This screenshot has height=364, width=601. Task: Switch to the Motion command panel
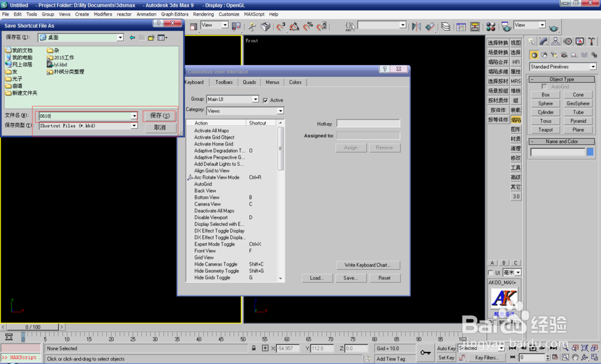568,41
